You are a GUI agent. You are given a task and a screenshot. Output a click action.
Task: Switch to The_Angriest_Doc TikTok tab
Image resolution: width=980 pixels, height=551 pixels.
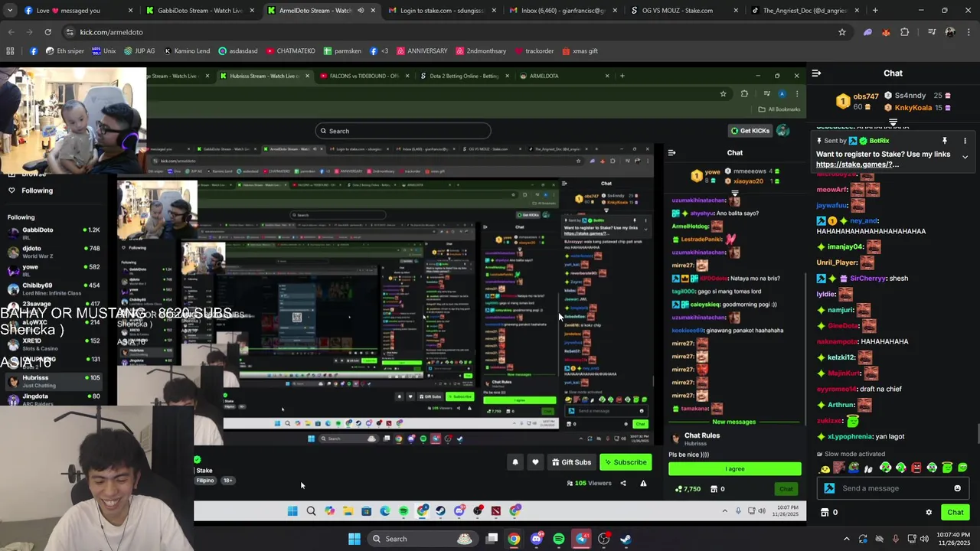[803, 11]
